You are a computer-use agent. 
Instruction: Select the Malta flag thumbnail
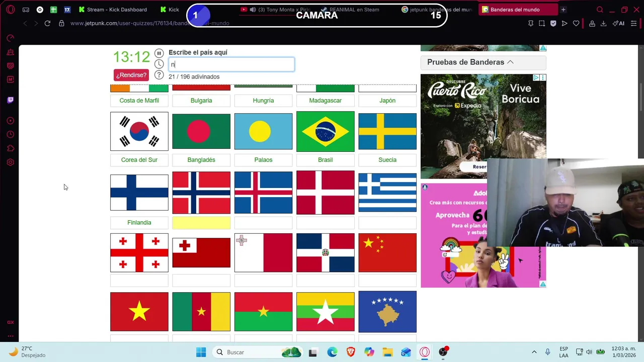263,252
